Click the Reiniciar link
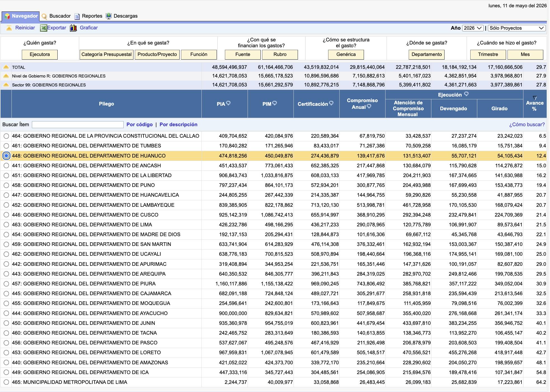Image resolution: width=550 pixels, height=392 pixels. coord(25,28)
